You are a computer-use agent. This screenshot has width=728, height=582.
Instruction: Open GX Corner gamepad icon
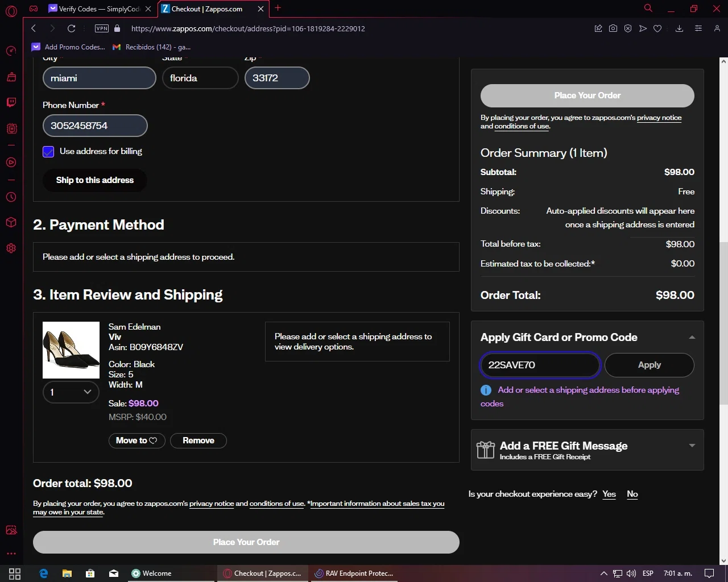(34, 9)
